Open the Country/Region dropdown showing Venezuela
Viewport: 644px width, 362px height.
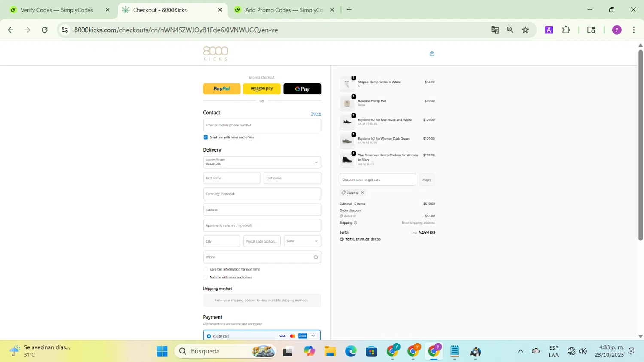tap(262, 162)
